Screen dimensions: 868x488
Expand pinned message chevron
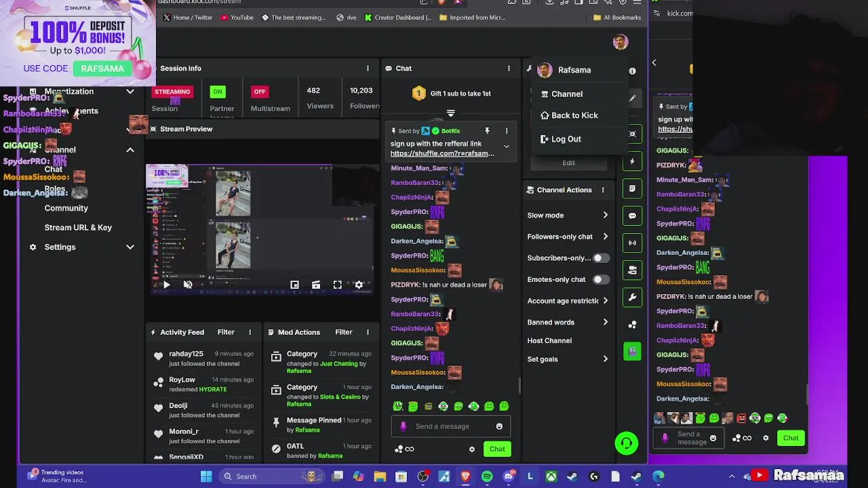click(506, 146)
